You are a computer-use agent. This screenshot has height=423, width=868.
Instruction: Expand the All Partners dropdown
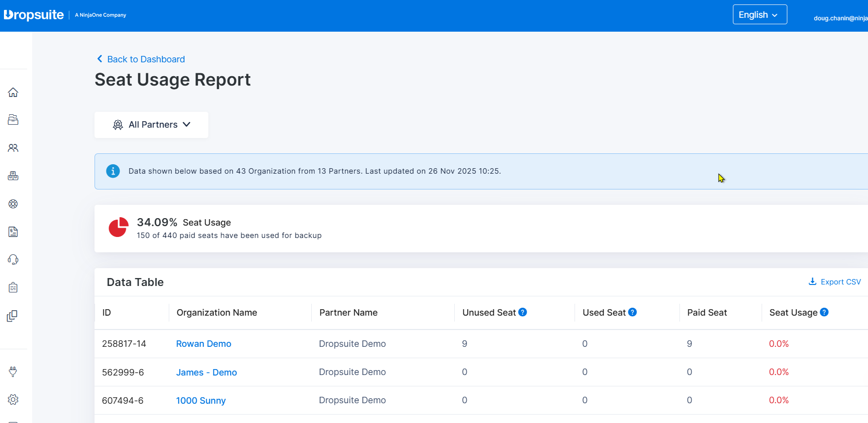151,125
